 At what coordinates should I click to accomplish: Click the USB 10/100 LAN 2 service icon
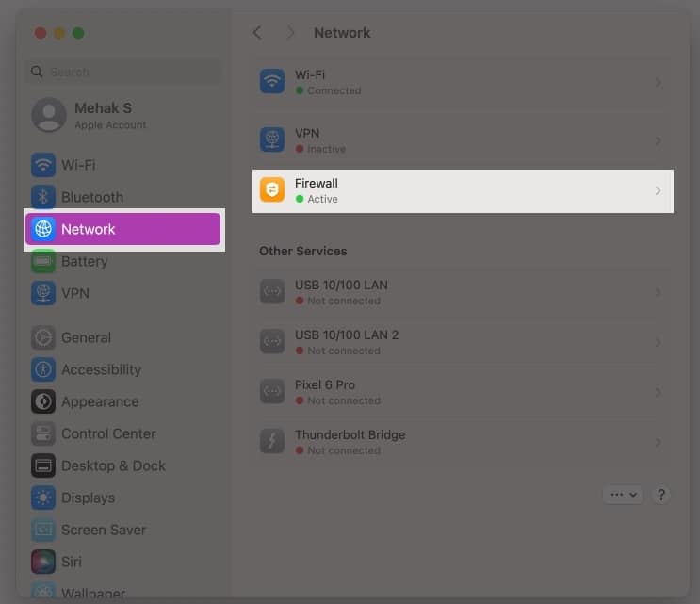pyautogui.click(x=272, y=341)
